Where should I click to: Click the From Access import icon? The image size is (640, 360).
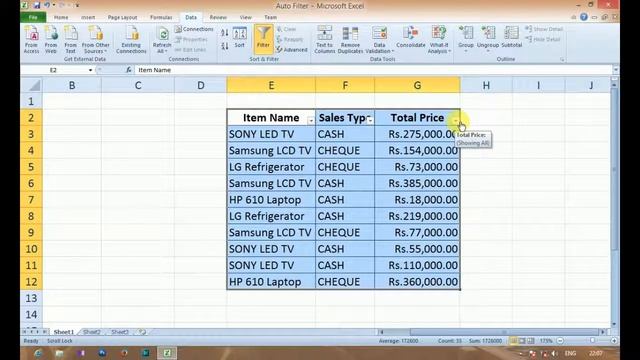(31, 40)
